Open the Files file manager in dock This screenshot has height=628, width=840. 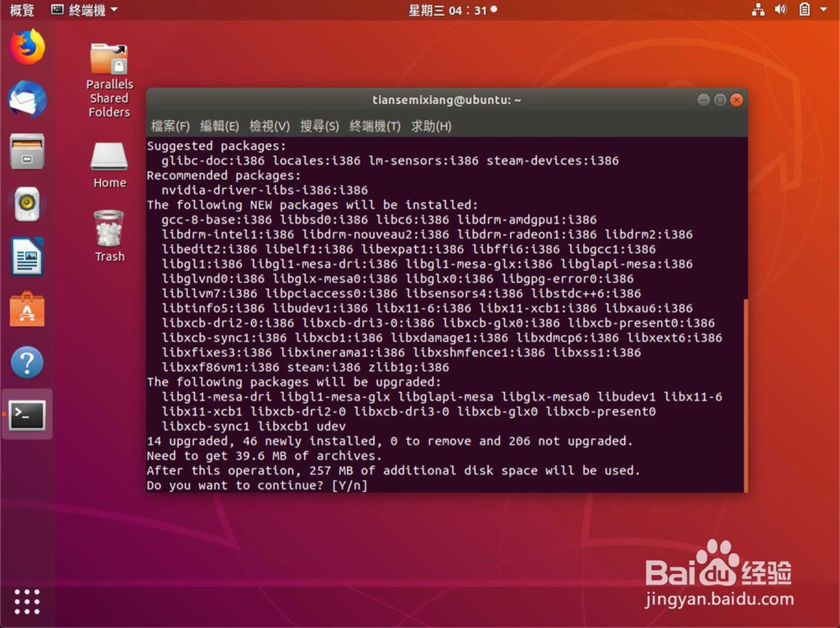tap(28, 151)
